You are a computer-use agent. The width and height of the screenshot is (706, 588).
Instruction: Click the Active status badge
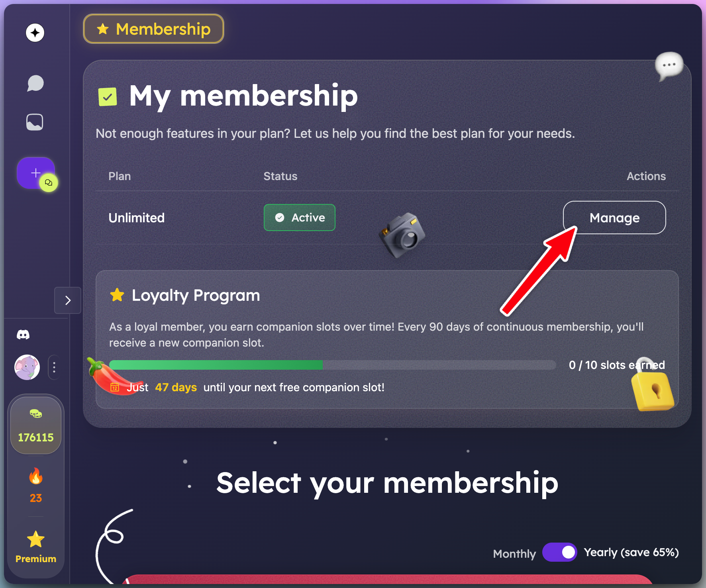pos(299,218)
